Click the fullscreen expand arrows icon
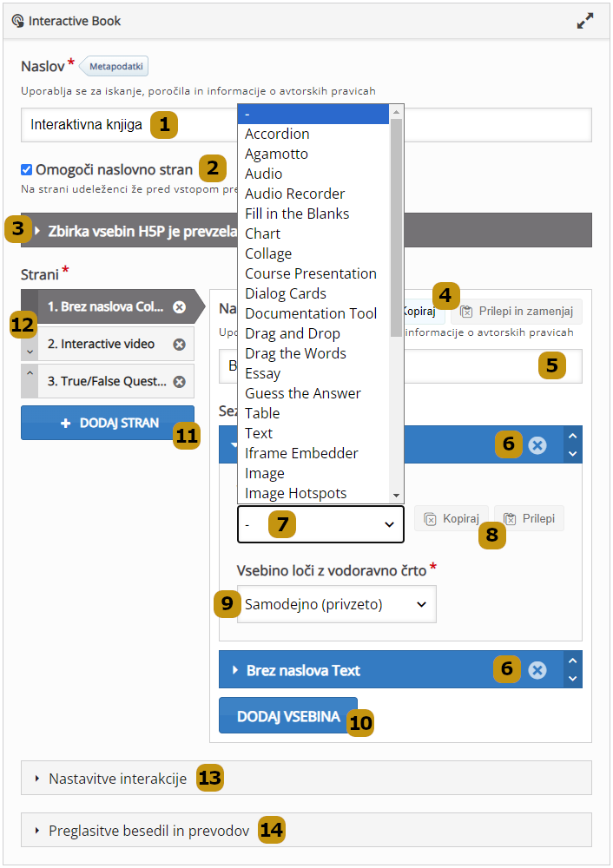This screenshot has width=613, height=868. click(x=585, y=22)
